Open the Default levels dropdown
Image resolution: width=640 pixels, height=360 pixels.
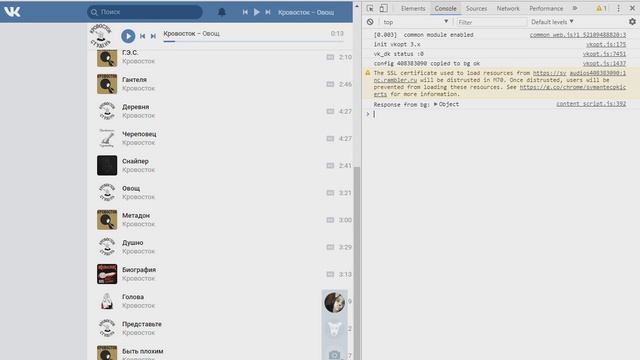coord(552,22)
